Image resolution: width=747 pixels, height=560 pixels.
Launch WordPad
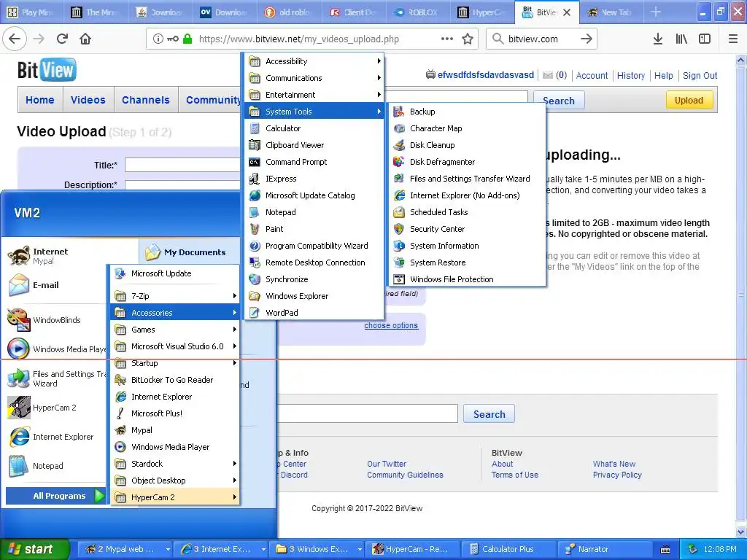click(314, 313)
